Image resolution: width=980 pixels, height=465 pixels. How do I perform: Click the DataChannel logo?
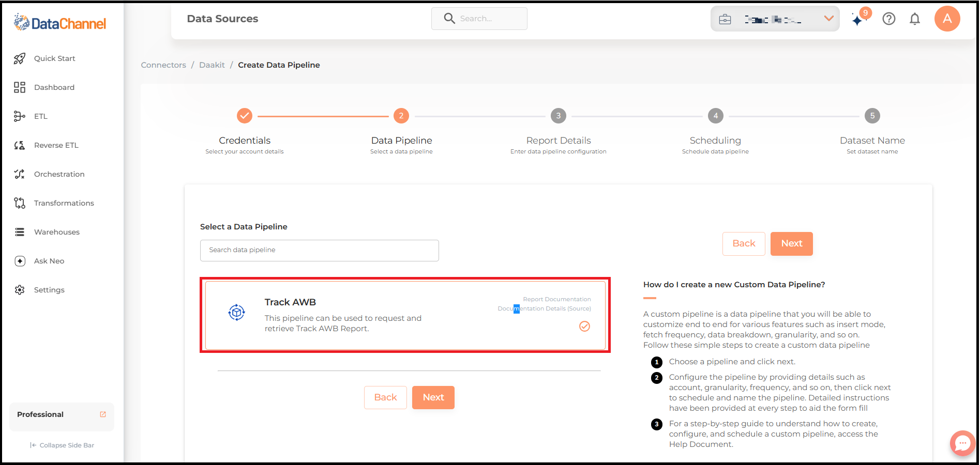tap(60, 23)
